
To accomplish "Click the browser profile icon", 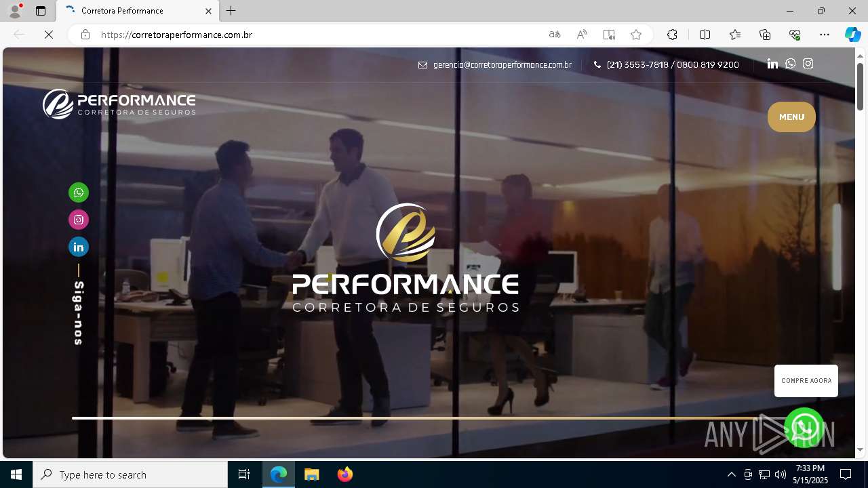I will 15,11.
